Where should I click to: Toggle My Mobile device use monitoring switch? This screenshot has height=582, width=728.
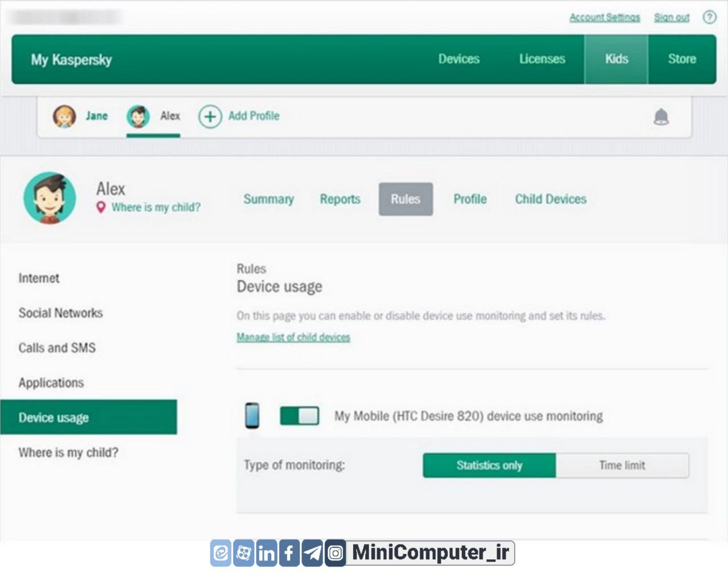tap(299, 416)
